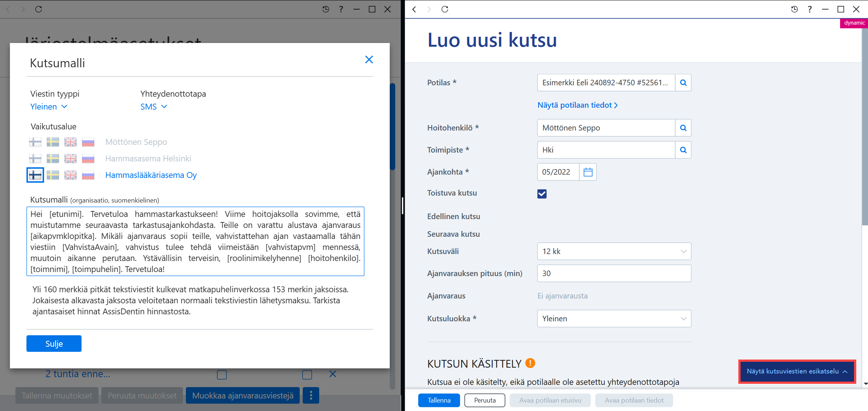Click inside the Kutsumalli message text area

pos(195,241)
